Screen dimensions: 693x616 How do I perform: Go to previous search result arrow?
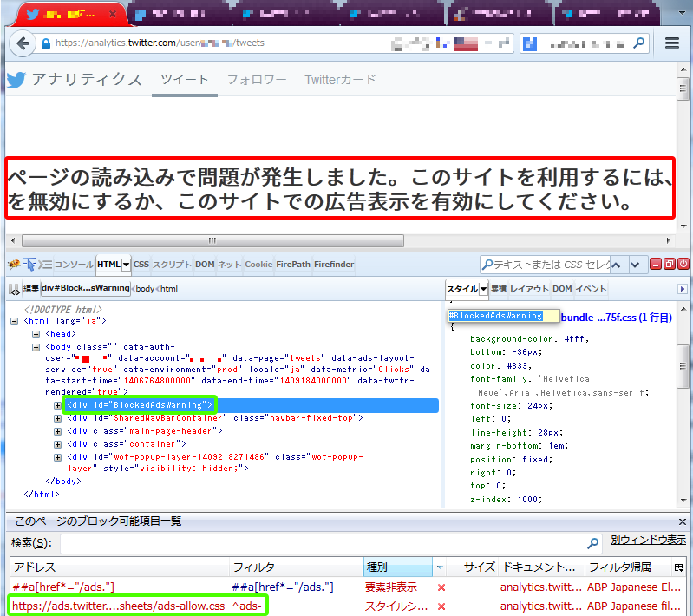(616, 265)
